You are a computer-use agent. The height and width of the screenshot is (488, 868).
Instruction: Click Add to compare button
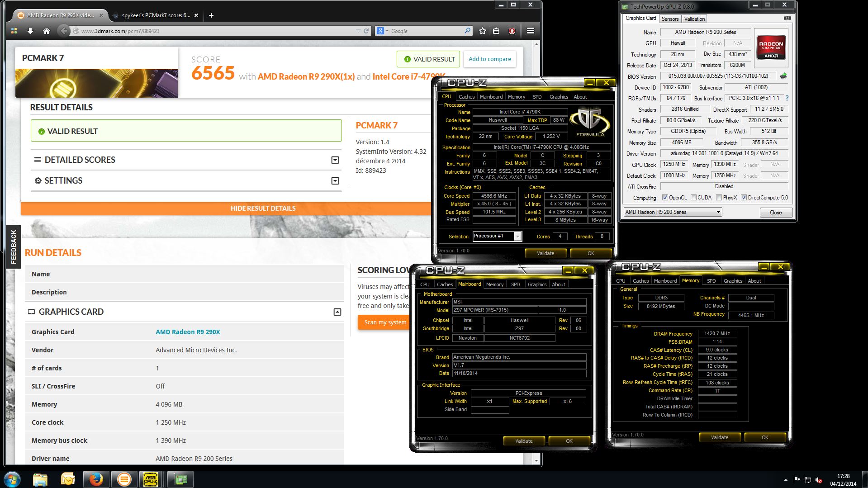(489, 59)
